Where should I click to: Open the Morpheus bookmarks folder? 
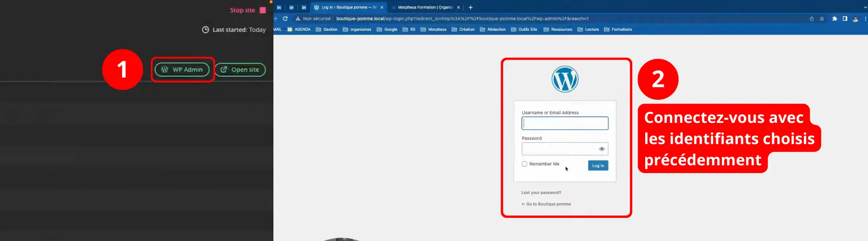(x=434, y=29)
